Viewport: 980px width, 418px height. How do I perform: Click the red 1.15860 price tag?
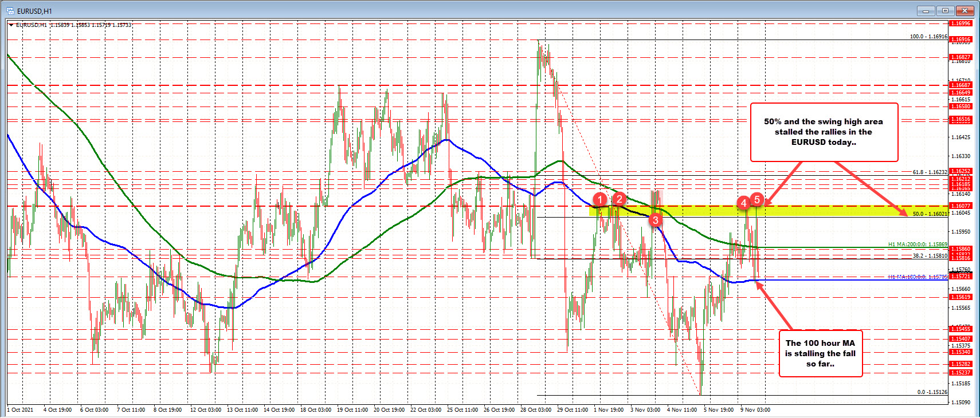[961, 250]
